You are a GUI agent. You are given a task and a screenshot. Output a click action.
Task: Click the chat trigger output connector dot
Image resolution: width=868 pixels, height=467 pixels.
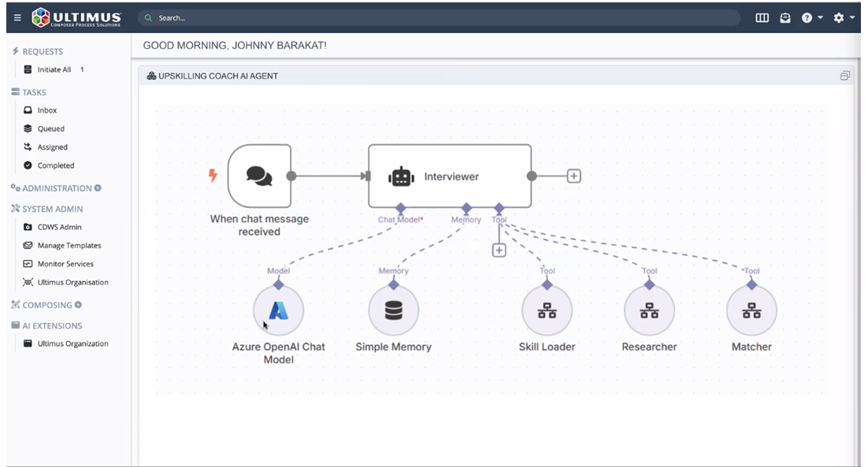(291, 176)
